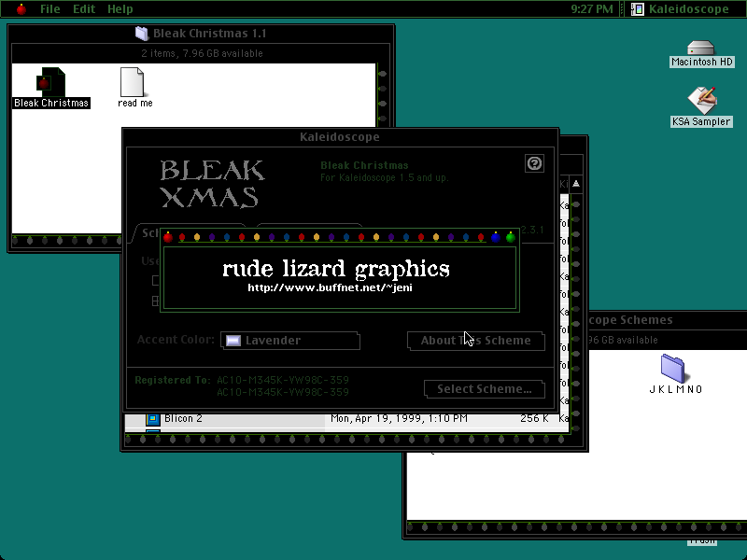Viewport: 747px width, 560px height.
Task: Click the About This Scheme button
Action: click(x=476, y=341)
